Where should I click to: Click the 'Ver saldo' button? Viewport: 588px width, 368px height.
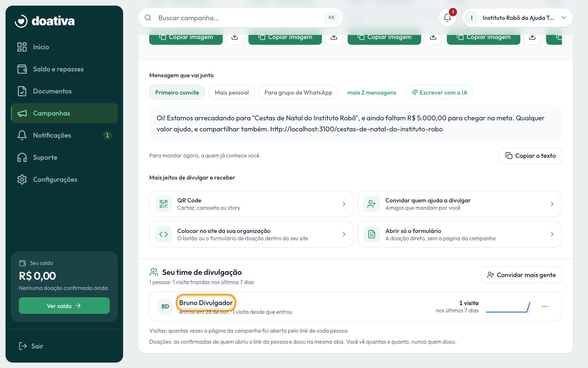(x=64, y=306)
